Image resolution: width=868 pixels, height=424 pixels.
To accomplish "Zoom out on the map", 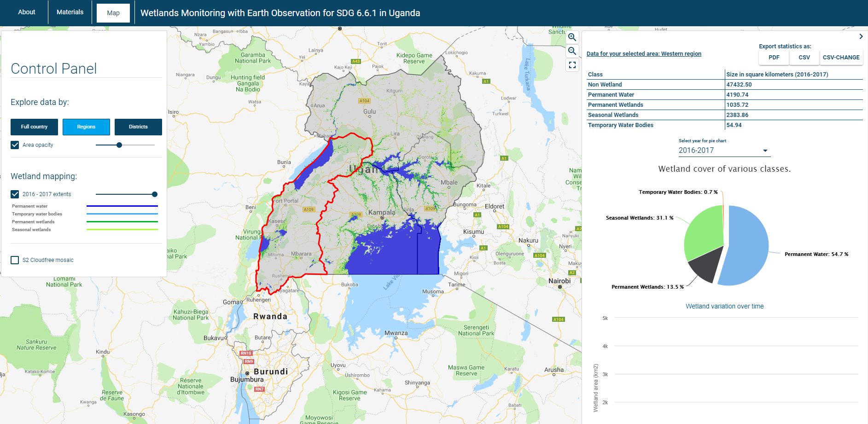I will pyautogui.click(x=572, y=51).
